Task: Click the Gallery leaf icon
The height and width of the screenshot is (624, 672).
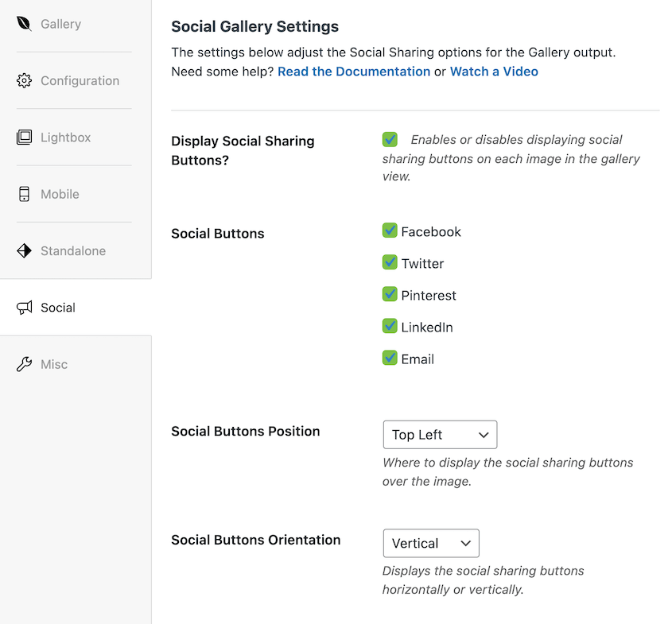Action: pyautogui.click(x=24, y=24)
